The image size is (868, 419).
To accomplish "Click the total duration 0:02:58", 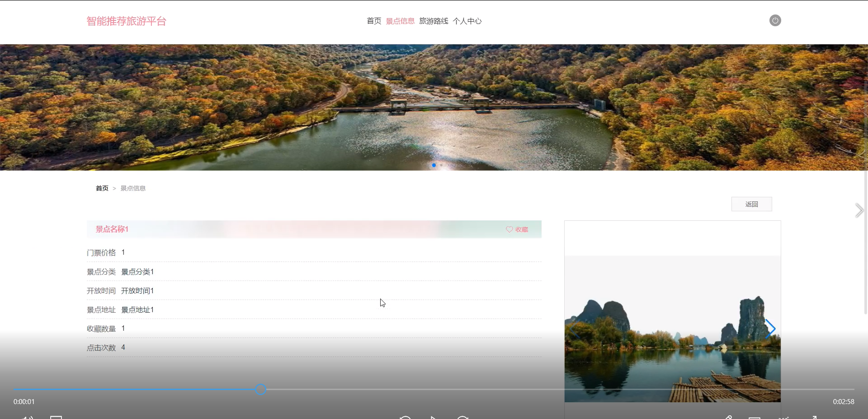I will coord(844,401).
